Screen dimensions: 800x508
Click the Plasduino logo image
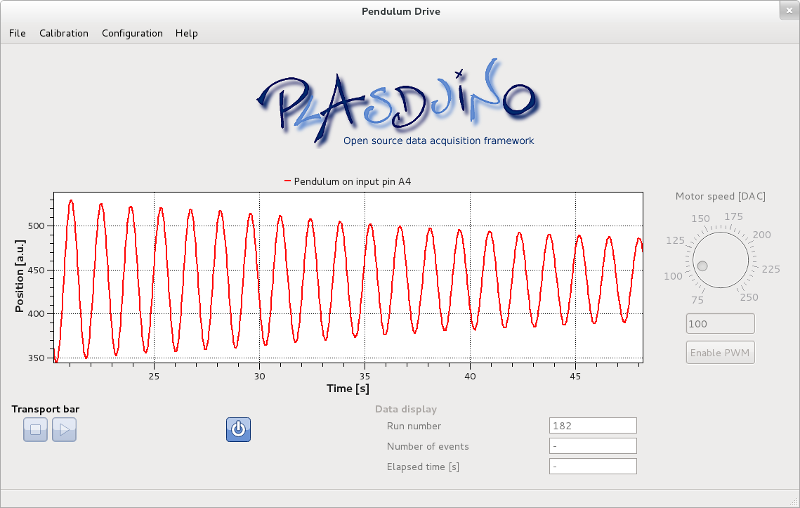398,105
